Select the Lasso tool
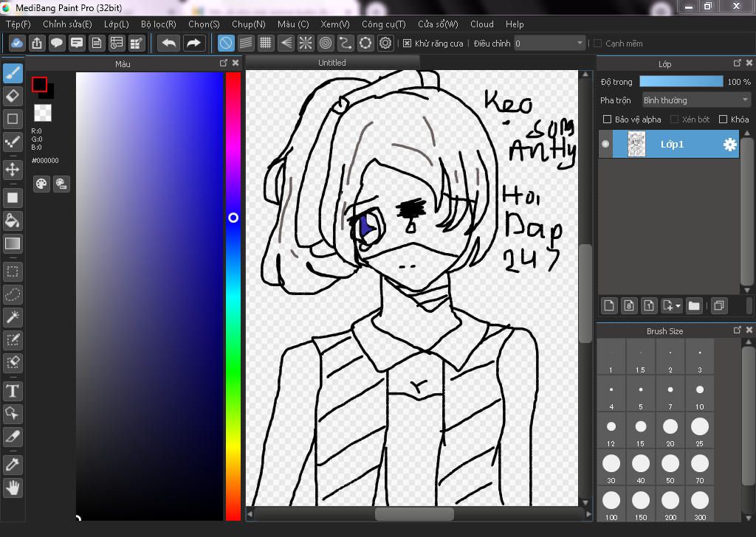This screenshot has height=537, width=756. 13,294
